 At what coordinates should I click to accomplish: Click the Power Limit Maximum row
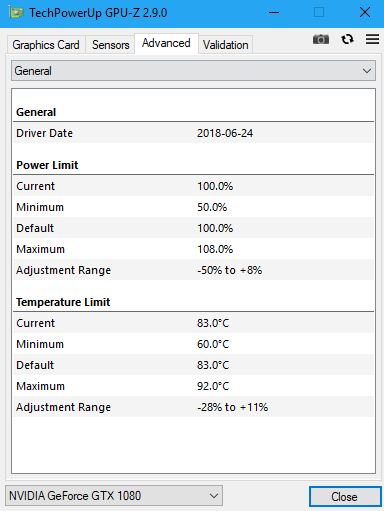193,249
